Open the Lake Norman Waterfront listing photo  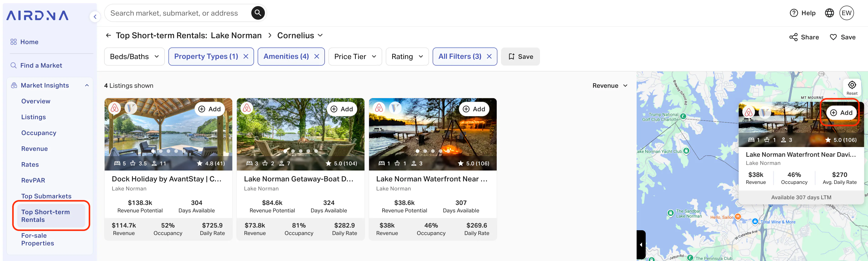pyautogui.click(x=433, y=134)
